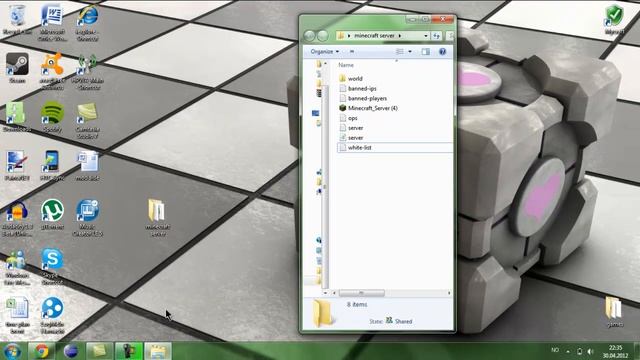Click the navigation pane scroll down arrow
The height and width of the screenshot is (360, 640).
(325, 293)
